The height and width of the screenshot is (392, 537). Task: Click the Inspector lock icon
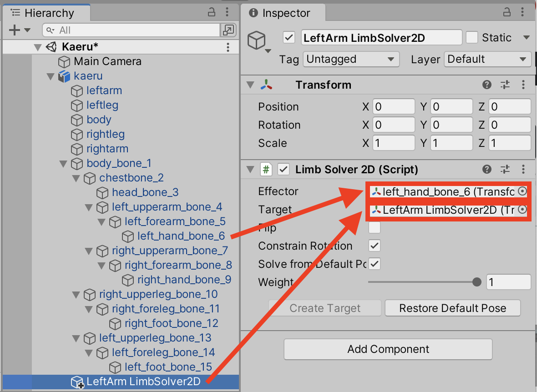coord(507,12)
